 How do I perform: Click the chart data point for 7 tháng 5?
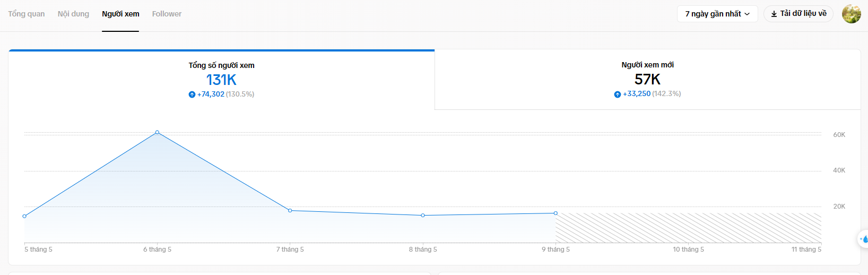290,211
